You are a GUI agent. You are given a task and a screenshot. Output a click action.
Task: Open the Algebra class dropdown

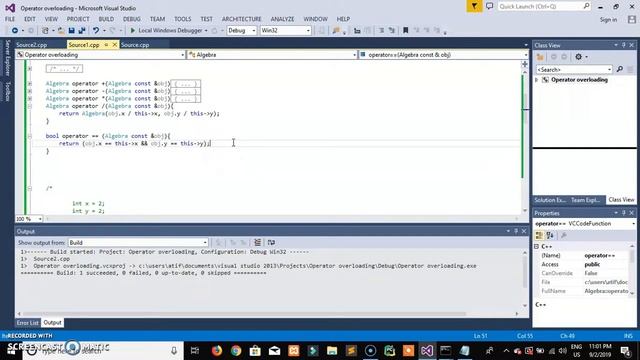(272, 55)
